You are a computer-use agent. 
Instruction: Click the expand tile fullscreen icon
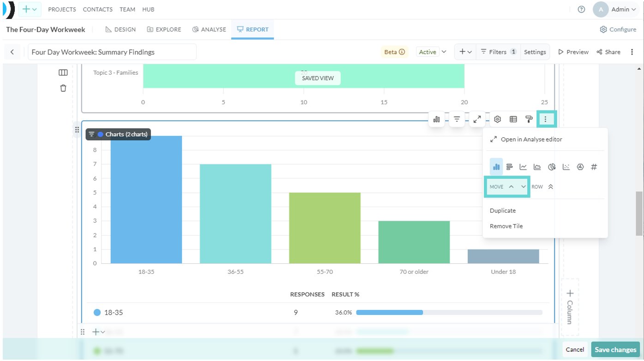coord(477,119)
